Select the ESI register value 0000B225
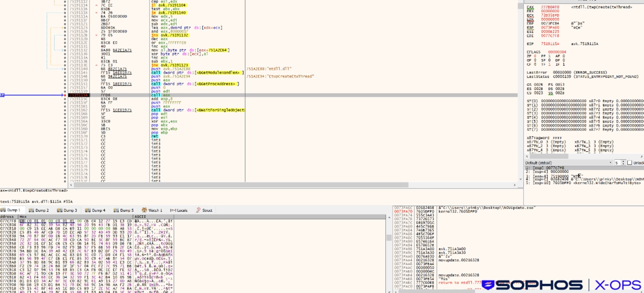This screenshot has width=644, height=293. (x=550, y=31)
